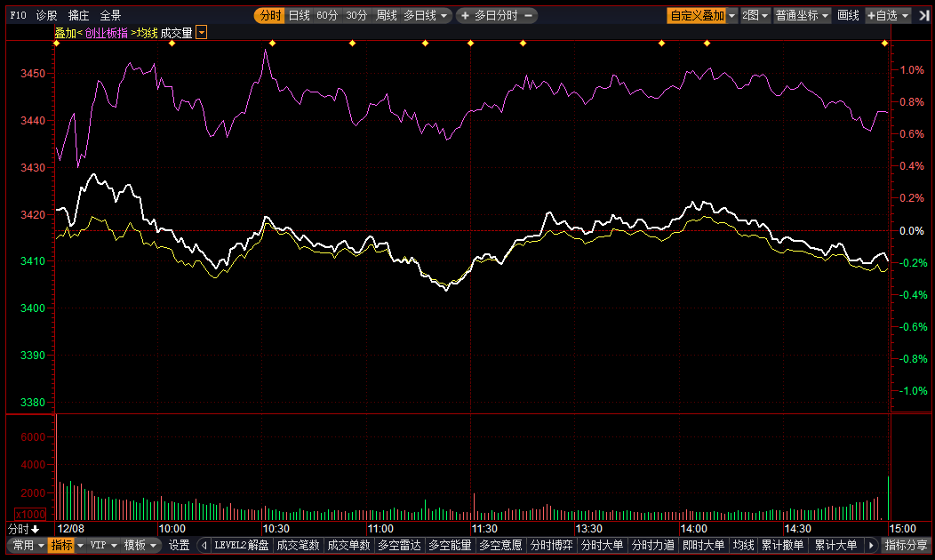
Task: Open the F10 info menu
Action: (18, 16)
